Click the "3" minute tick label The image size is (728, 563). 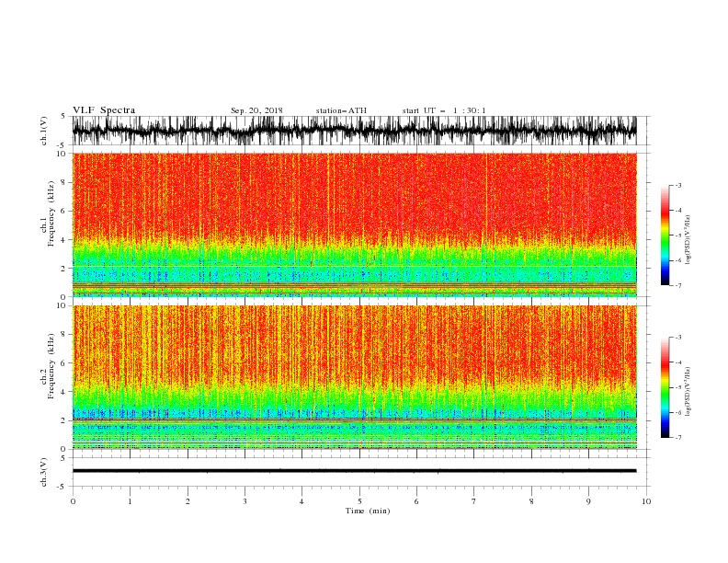(x=245, y=501)
